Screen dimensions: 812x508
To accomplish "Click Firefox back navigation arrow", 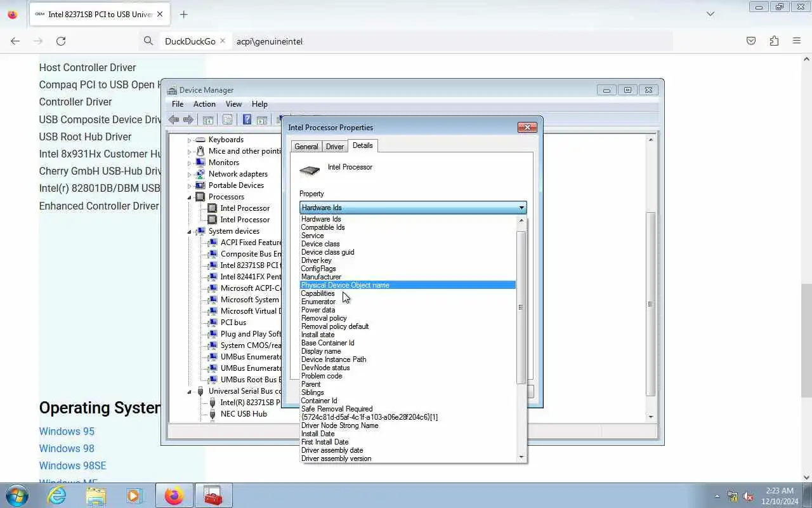I will coord(15,41).
